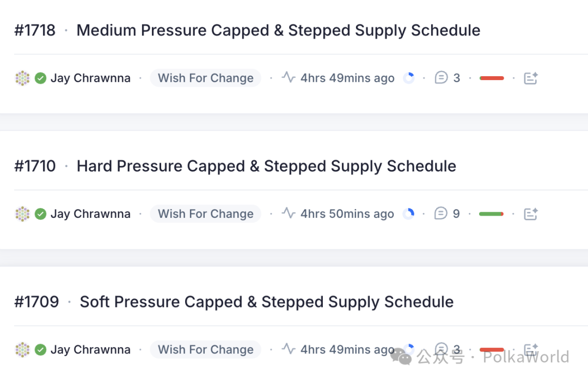Open the AI summary icon for proposal #1718
The image size is (588, 380).
(x=530, y=78)
